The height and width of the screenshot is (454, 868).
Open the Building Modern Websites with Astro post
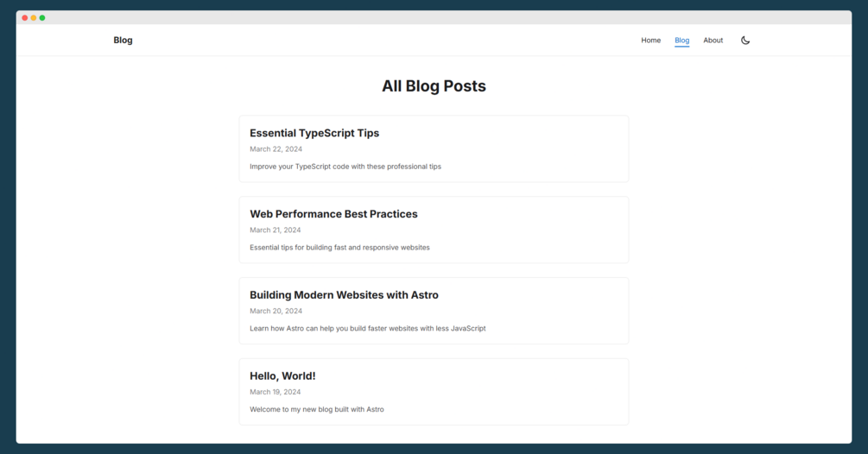click(344, 295)
